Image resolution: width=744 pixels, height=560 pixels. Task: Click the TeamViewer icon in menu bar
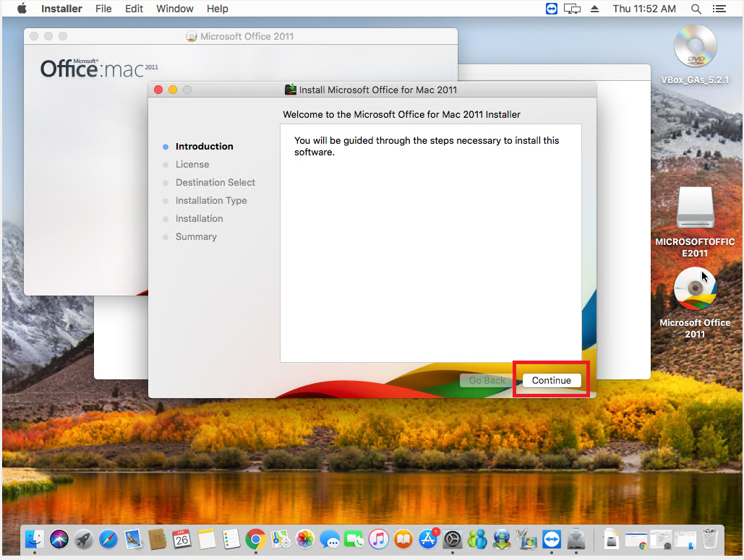(552, 9)
